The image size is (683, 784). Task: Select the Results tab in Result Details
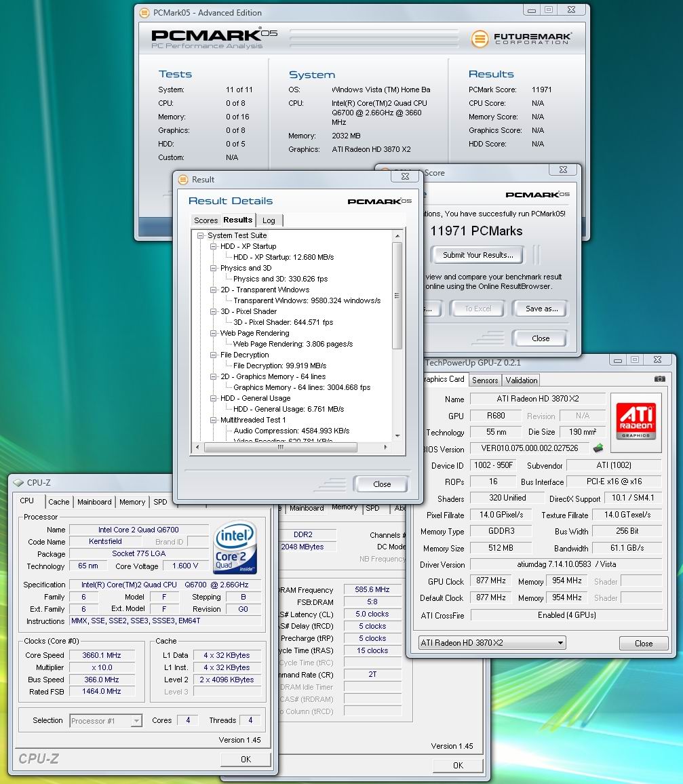[237, 220]
